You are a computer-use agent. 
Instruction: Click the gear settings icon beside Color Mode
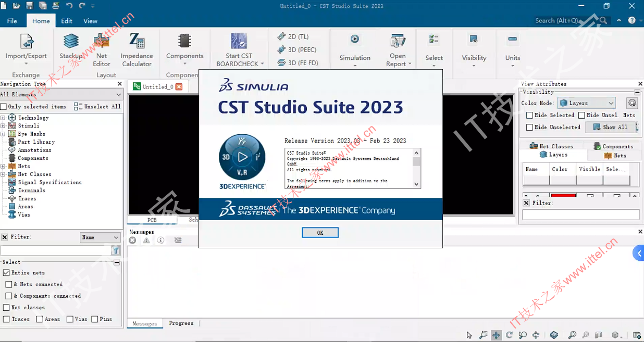pos(632,103)
